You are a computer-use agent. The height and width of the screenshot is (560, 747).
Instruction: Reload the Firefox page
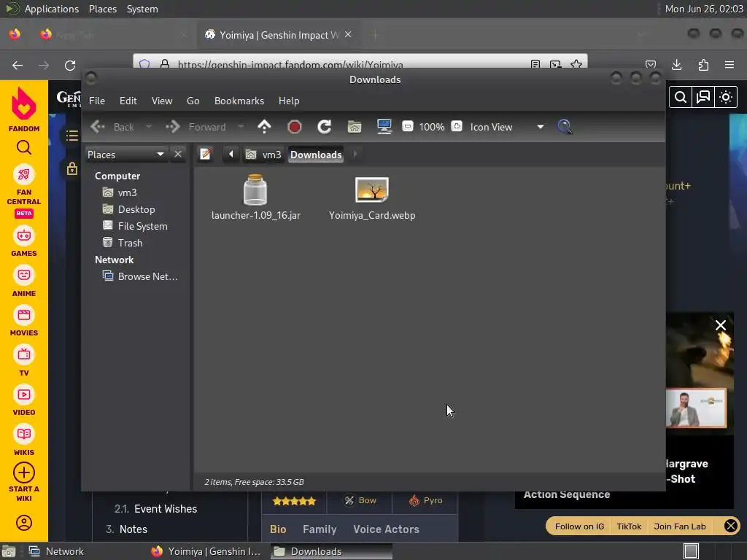(x=70, y=65)
